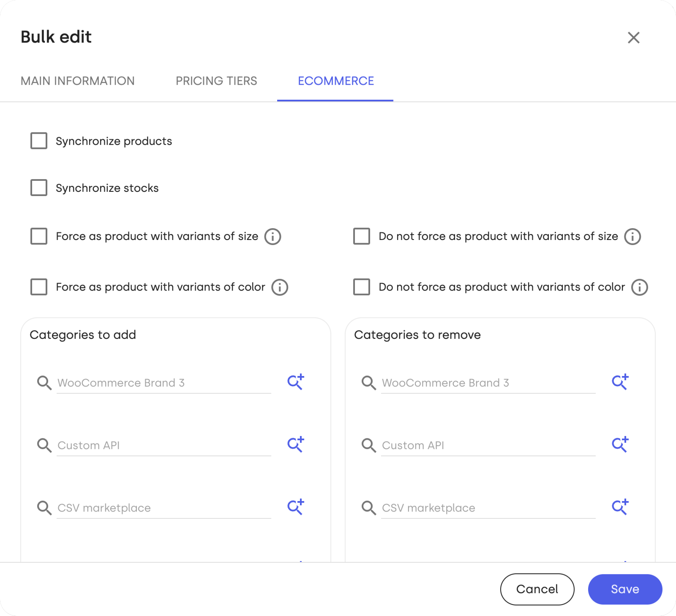Click advanced search icon for CSV marketplace to remove
Viewport: 676px width, 616px height.
tap(620, 507)
